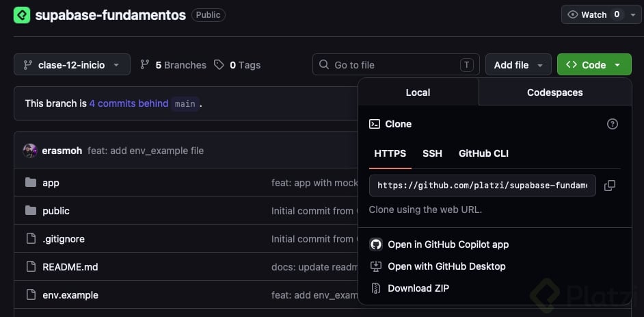This screenshot has height=317, width=644.
Task: Click the GitHub Copilot app logo icon
Action: click(376, 244)
